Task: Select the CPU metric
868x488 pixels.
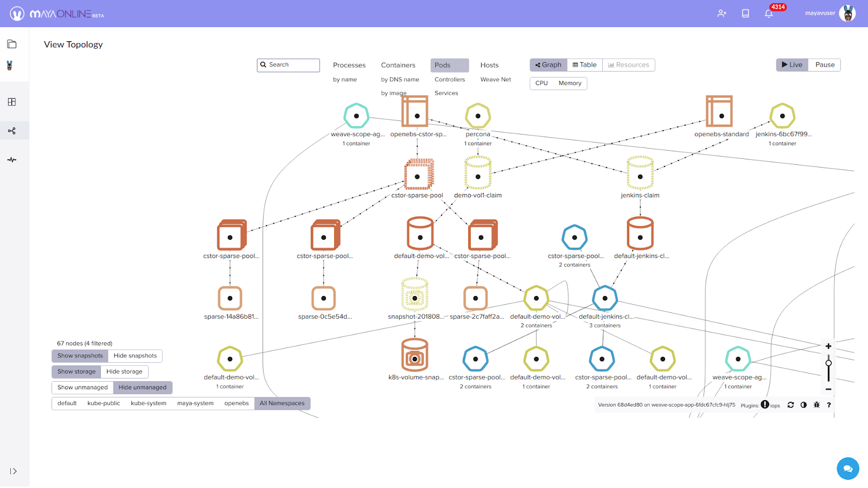Action: [x=541, y=84]
